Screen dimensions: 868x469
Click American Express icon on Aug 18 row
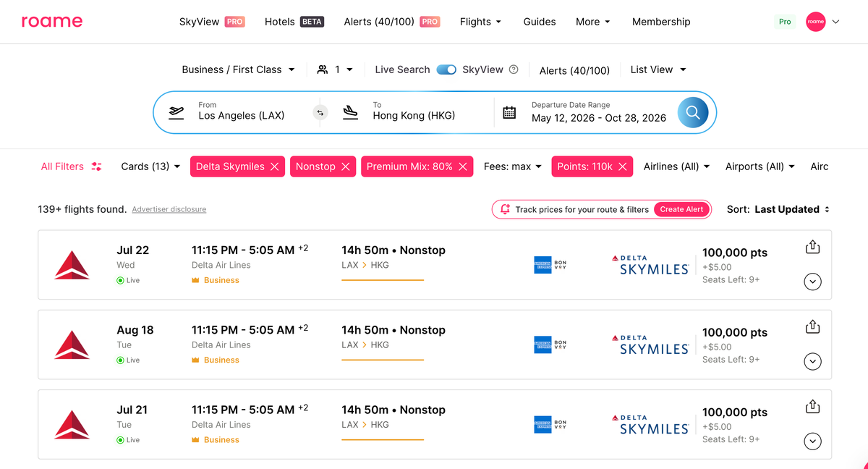tap(542, 345)
